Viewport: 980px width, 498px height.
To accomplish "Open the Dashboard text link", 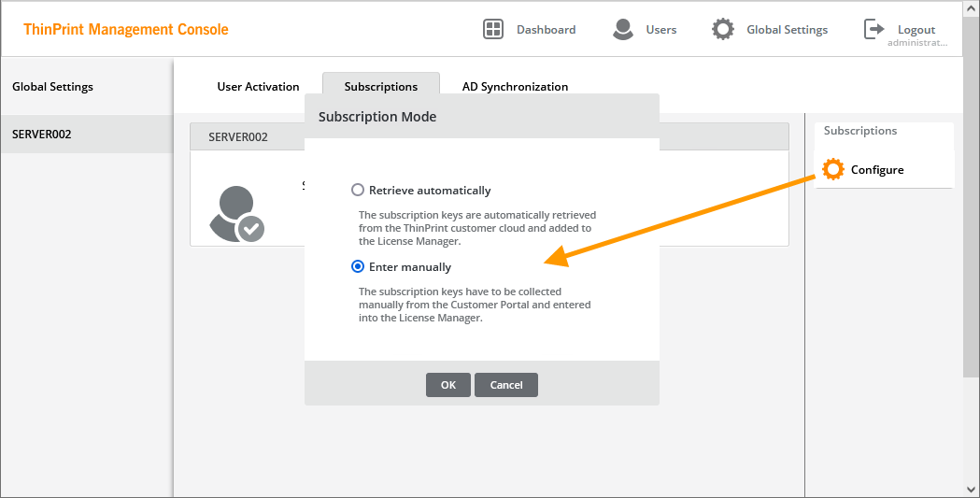I will tap(546, 29).
